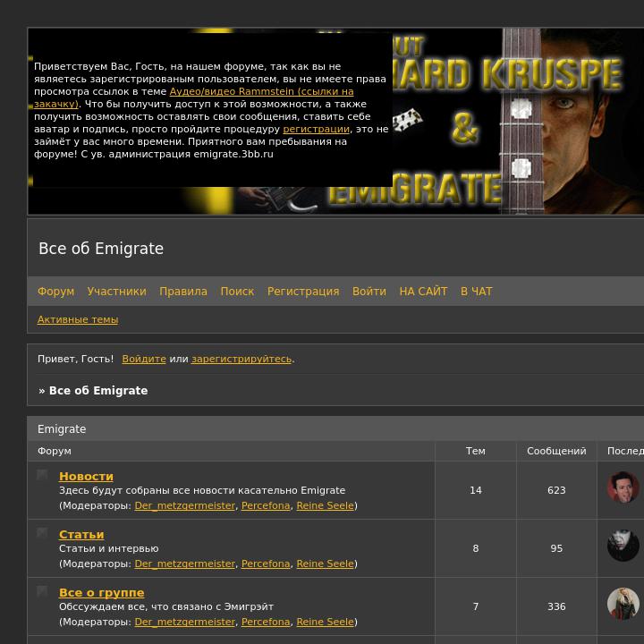This screenshot has width=644, height=644.
Task: Click the Тем column header
Action: [476, 451]
